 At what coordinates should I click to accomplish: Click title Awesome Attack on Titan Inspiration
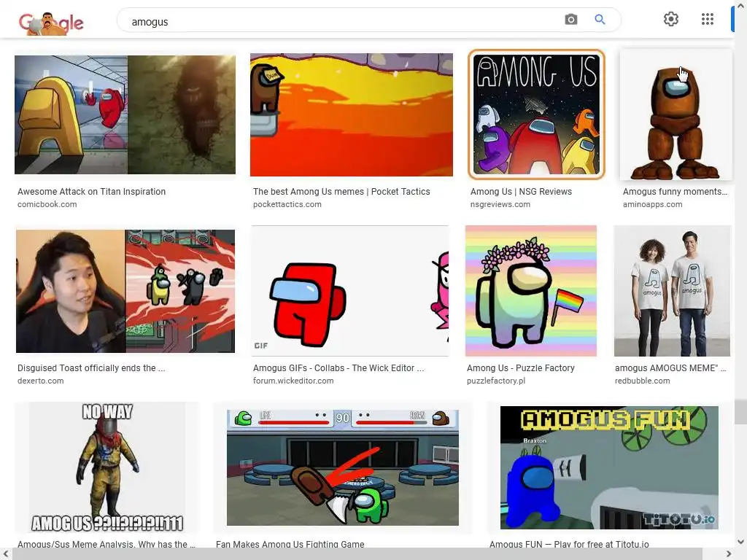pyautogui.click(x=91, y=192)
